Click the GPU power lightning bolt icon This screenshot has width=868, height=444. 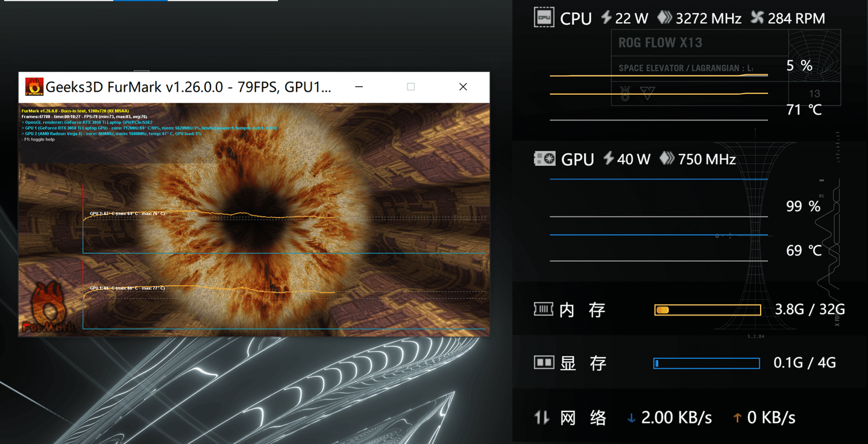click(x=608, y=159)
